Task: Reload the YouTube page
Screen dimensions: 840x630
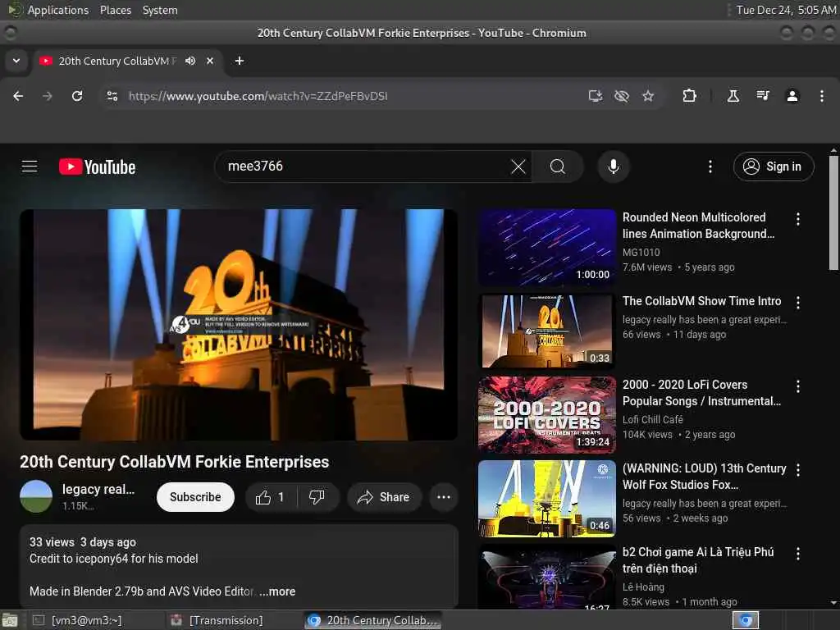Action: click(77, 96)
